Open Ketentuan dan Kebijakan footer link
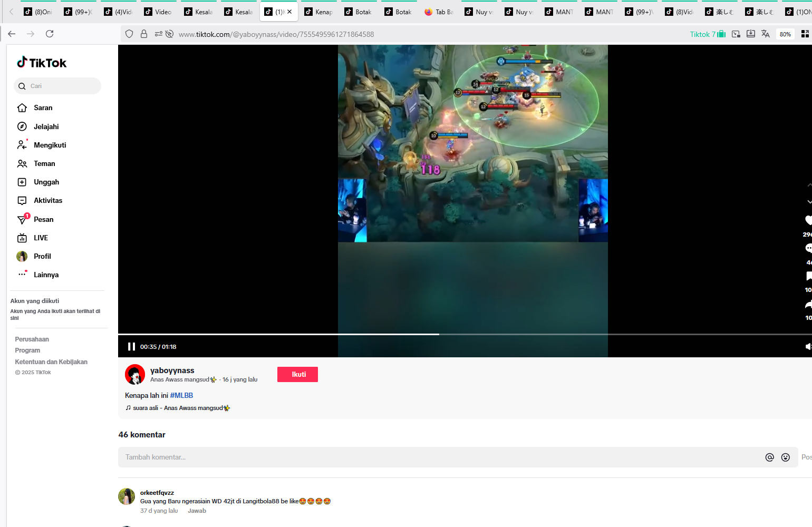This screenshot has width=812, height=527. tap(51, 362)
